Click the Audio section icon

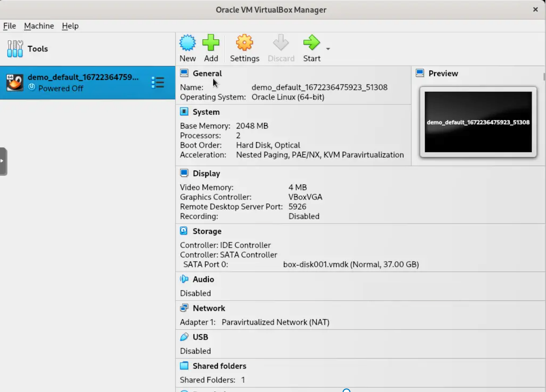pyautogui.click(x=184, y=279)
